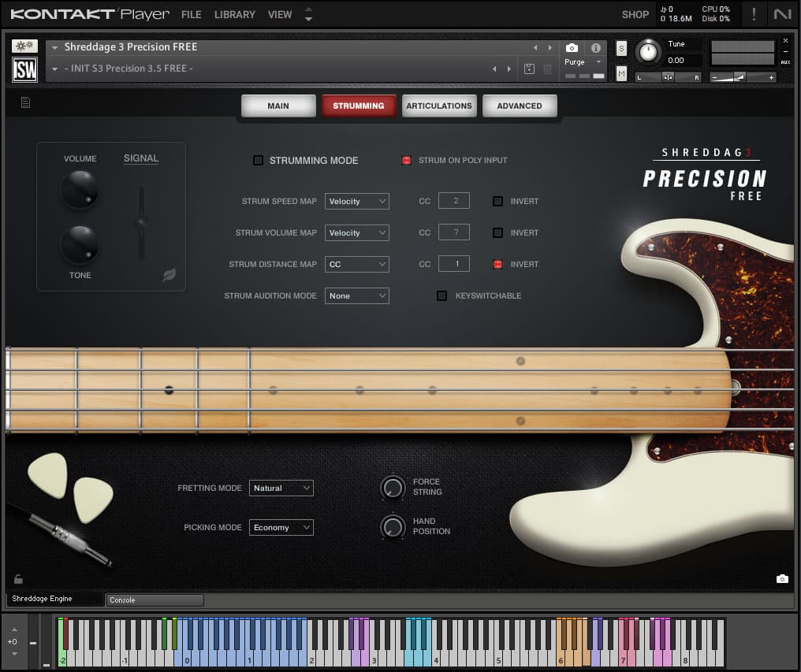The width and height of the screenshot is (801, 672).
Task: Click the AUX button
Action: [x=786, y=62]
